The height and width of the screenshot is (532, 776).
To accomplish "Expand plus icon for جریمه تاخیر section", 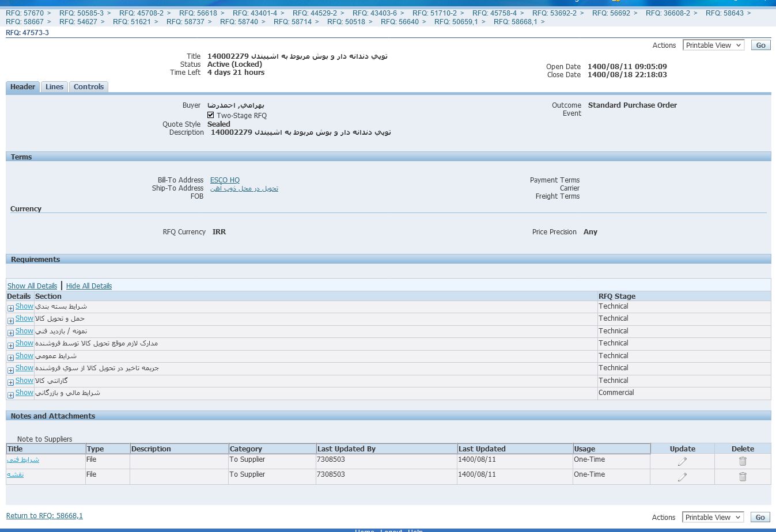I will [10, 370].
